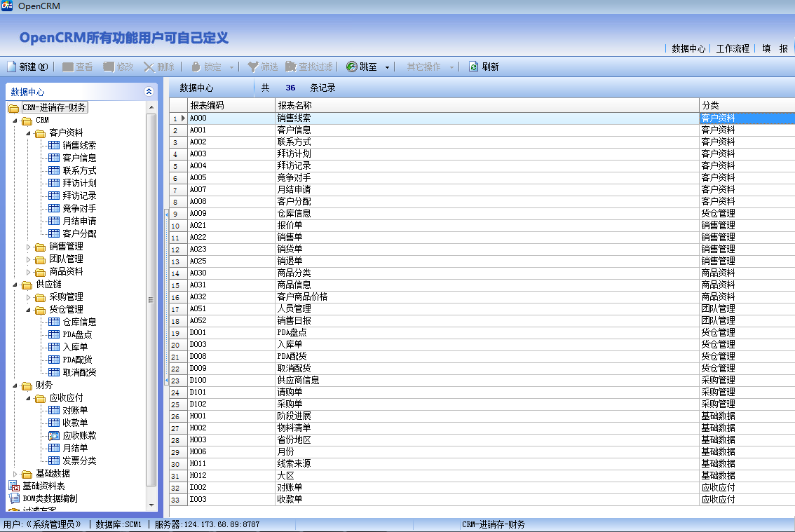This screenshot has width=795, height=532.
Task: Open the 基础资料表 tree icon
Action: pos(14,486)
